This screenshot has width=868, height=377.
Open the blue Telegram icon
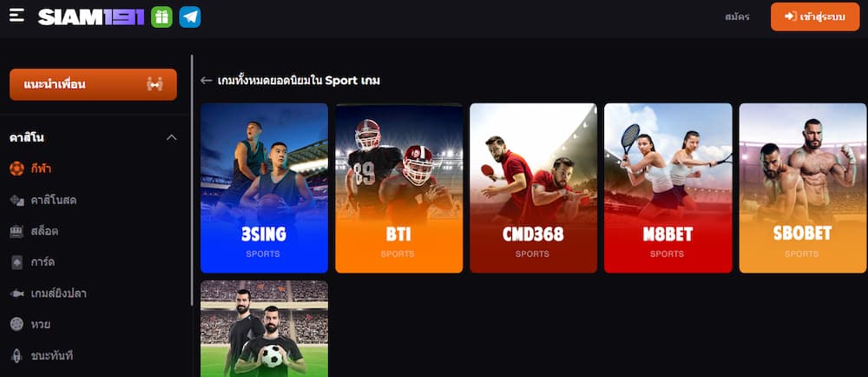[x=190, y=17]
